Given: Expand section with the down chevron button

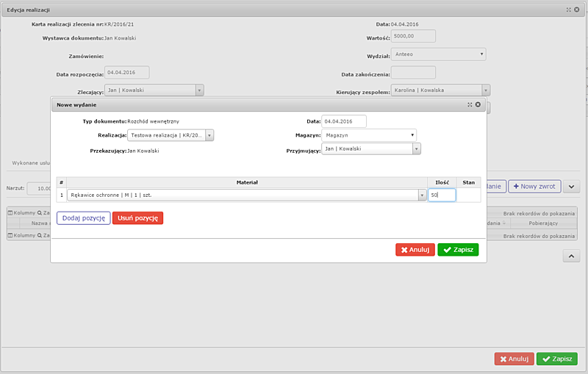Looking at the screenshot, I should coord(571,187).
